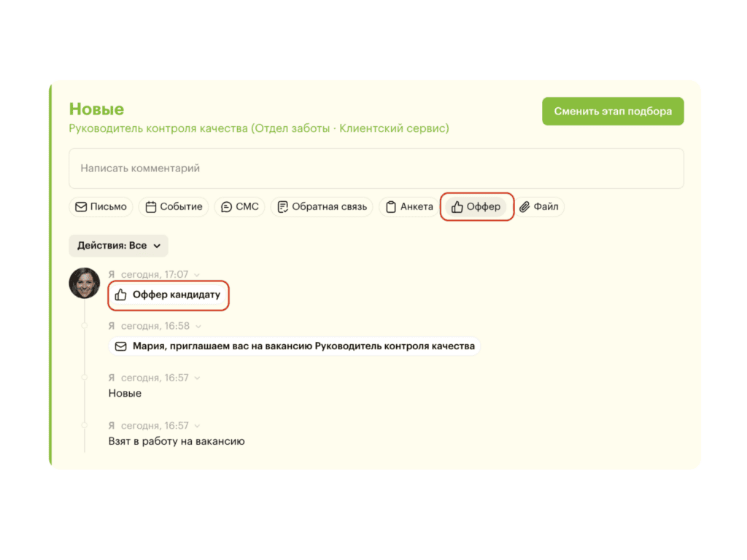747x560 pixels.
Task: Click the thumbs-up icon on Оффер button
Action: point(457,207)
